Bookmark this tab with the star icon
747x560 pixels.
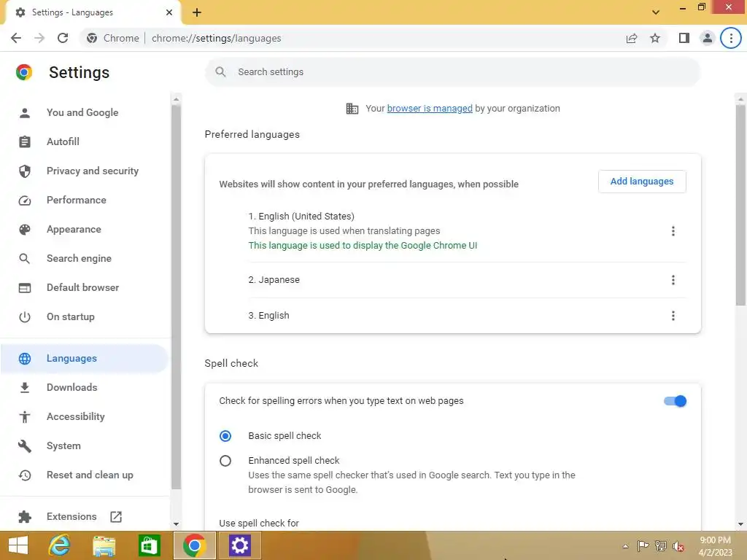[655, 38]
